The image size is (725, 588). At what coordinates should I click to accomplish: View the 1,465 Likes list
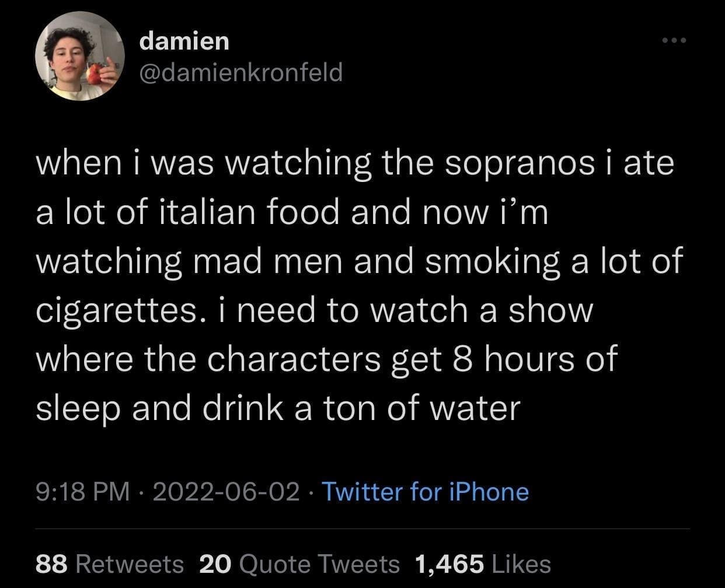point(483,564)
